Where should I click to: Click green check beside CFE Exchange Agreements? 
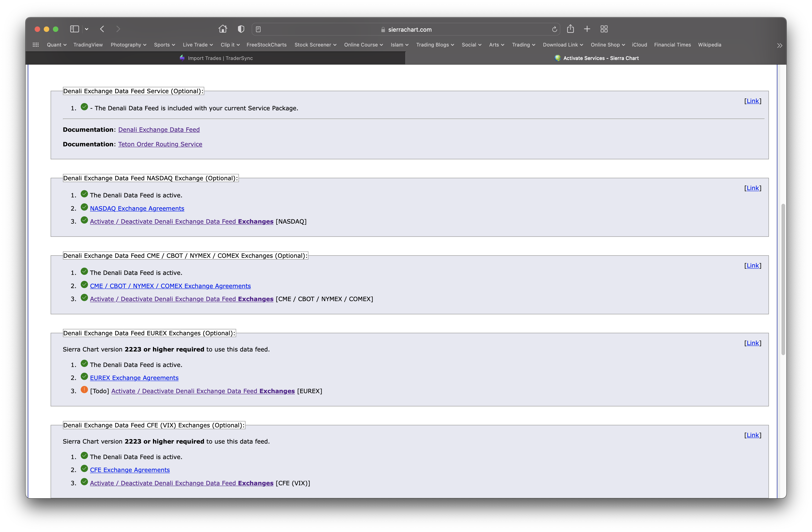click(x=84, y=469)
